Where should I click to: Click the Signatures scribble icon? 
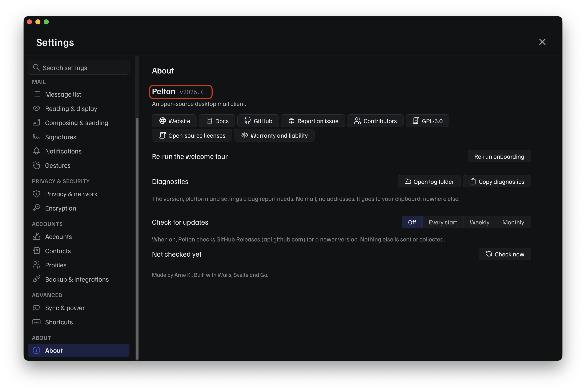(x=36, y=137)
